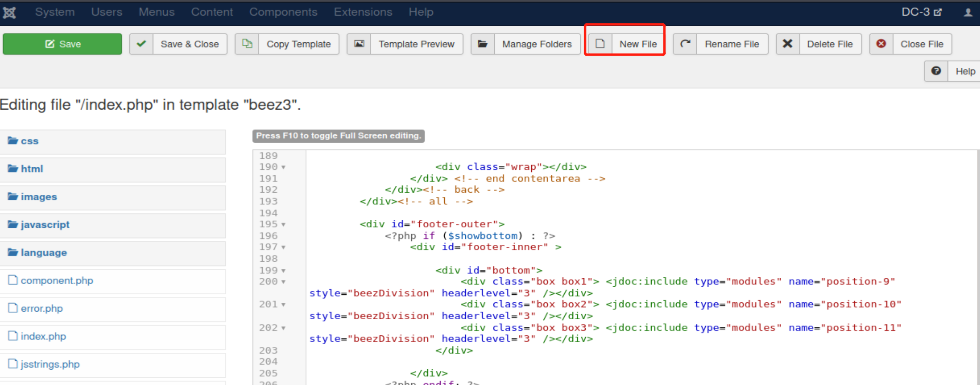Open the Menus menu
Viewport: 980px width, 385px height.
[x=157, y=12]
